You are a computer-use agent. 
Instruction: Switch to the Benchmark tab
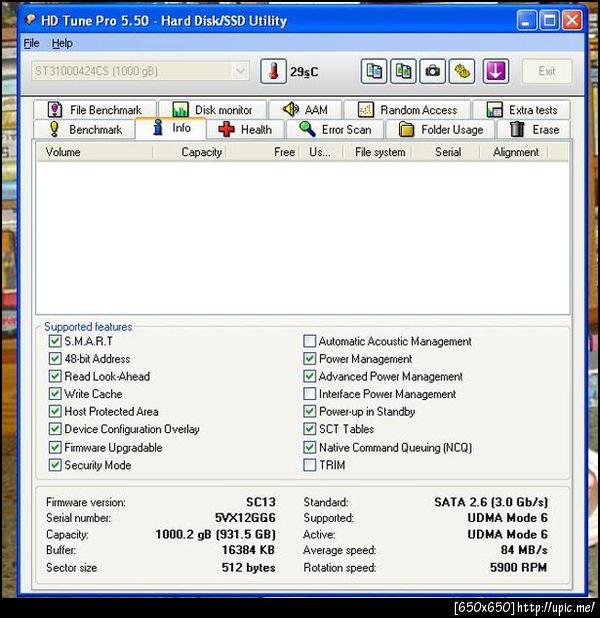pos(85,129)
